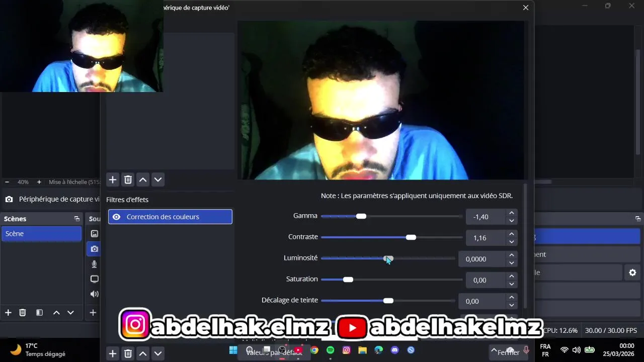
Task: Open Chrome from the taskbar
Action: (x=314, y=350)
